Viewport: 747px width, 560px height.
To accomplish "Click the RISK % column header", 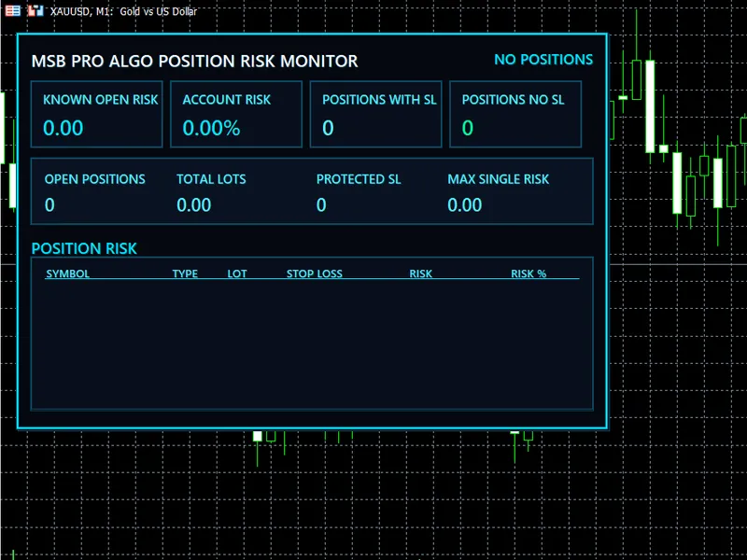I will click(x=529, y=273).
